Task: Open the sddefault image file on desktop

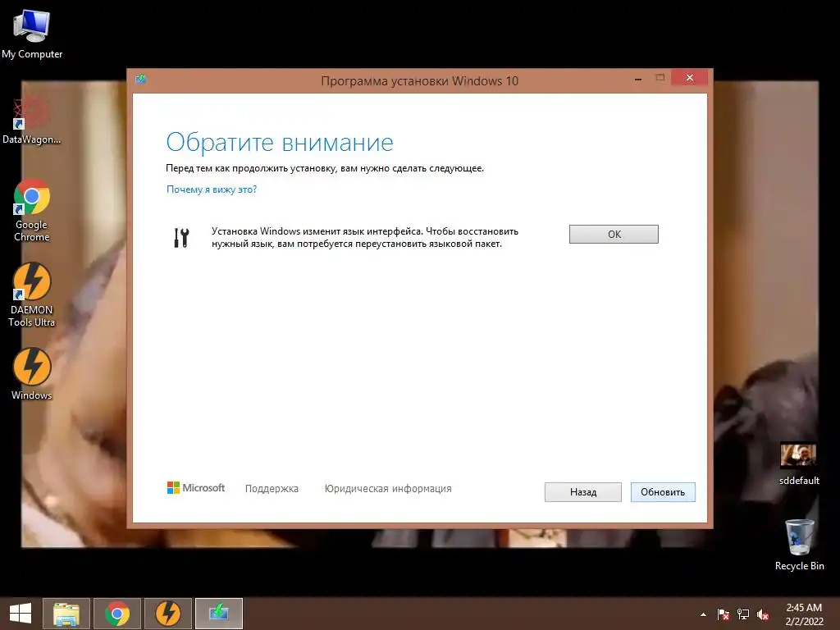Action: 799,463
